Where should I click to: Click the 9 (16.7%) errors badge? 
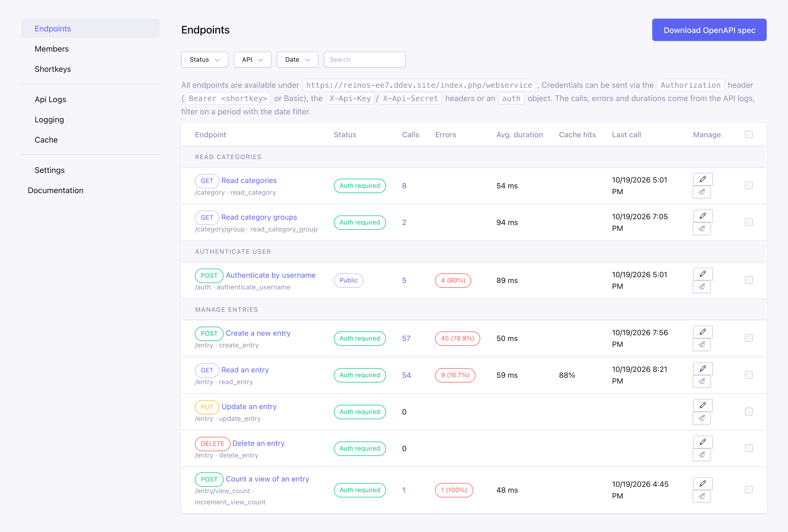(x=455, y=375)
